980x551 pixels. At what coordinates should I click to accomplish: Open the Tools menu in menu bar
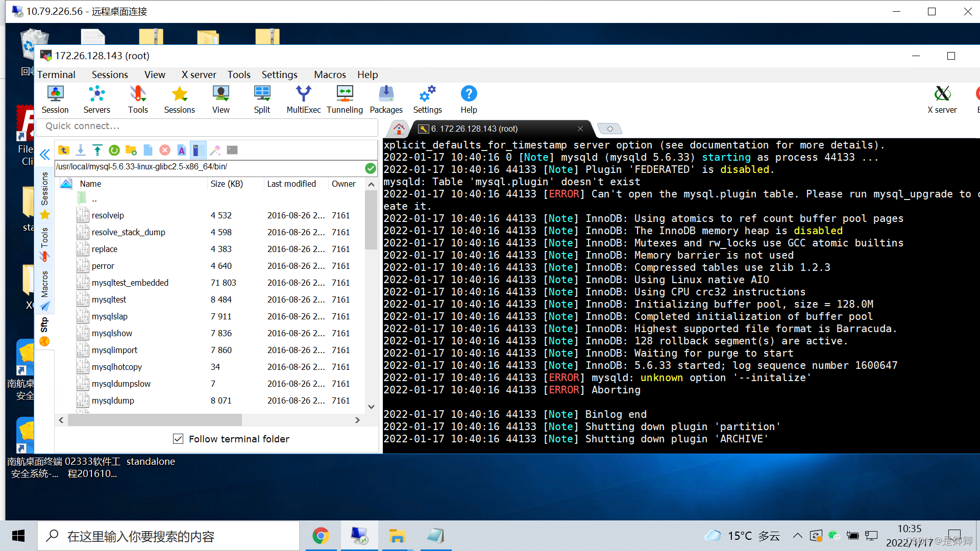(239, 74)
